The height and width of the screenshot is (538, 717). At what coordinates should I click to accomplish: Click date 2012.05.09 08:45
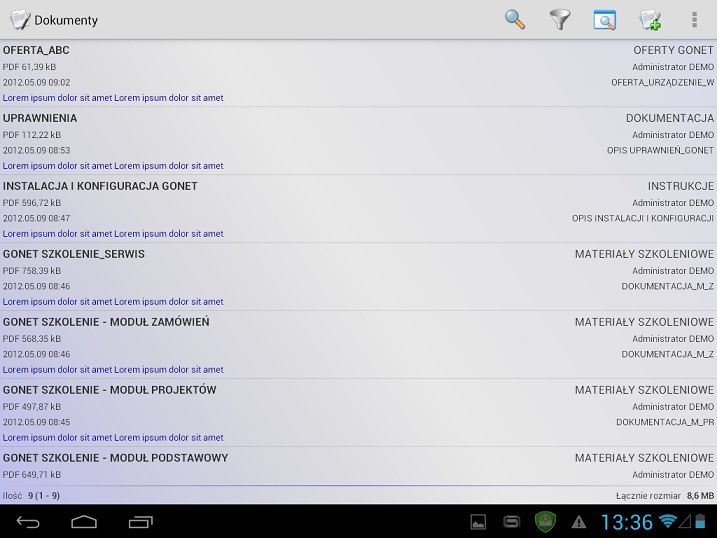click(x=37, y=422)
